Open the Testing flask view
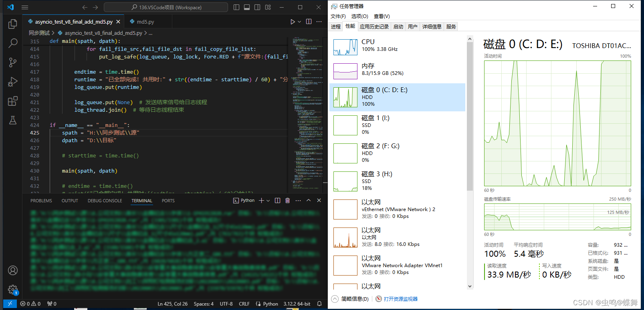Viewport: 644px width, 310px height. (12, 120)
